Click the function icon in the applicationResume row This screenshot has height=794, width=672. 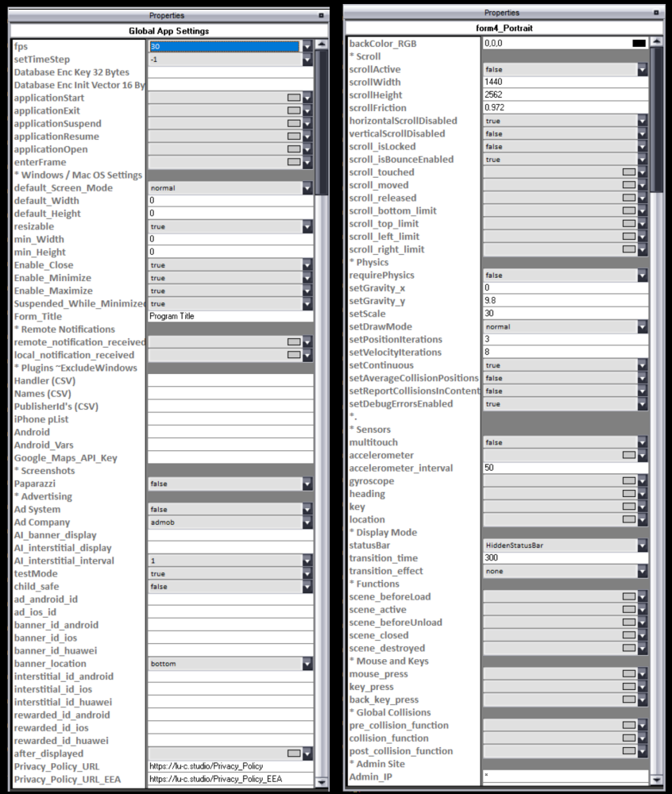(x=294, y=137)
